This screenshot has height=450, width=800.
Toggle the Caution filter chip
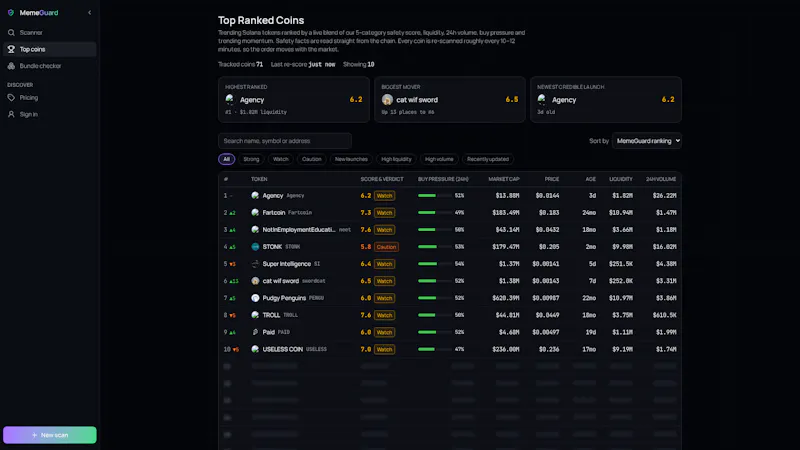coord(311,159)
